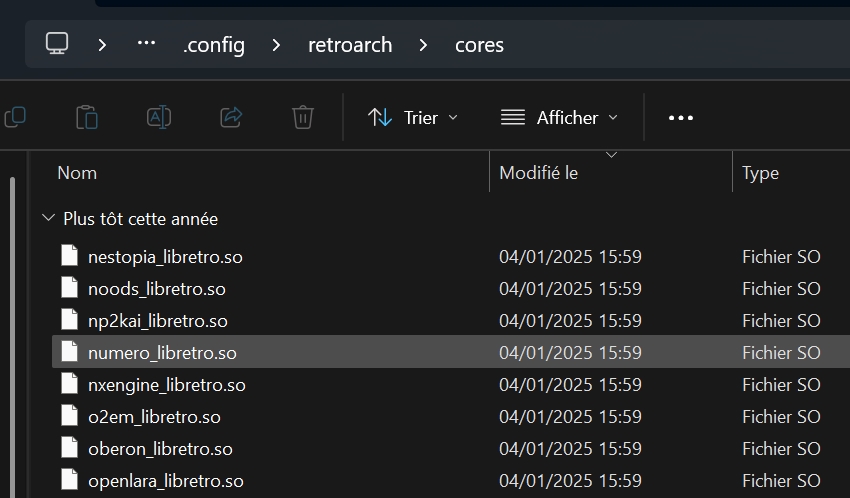This screenshot has width=850, height=498.
Task: Select file nestopia_libretro.so
Action: pos(165,257)
